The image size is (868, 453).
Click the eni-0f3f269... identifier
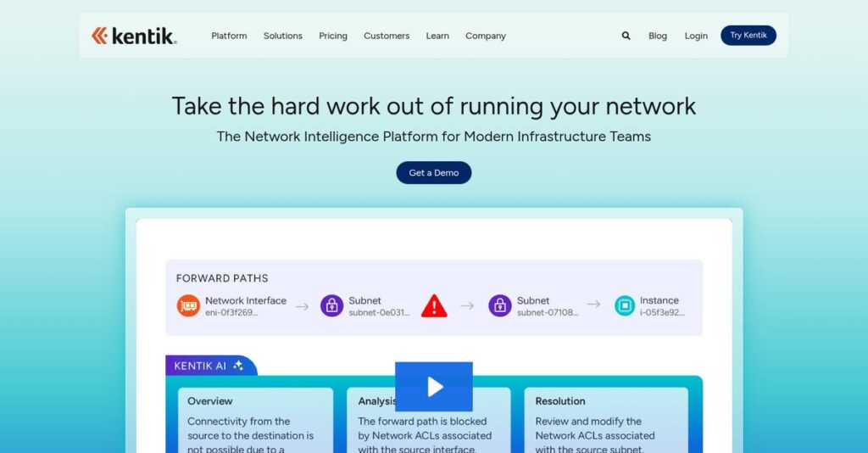point(231,312)
